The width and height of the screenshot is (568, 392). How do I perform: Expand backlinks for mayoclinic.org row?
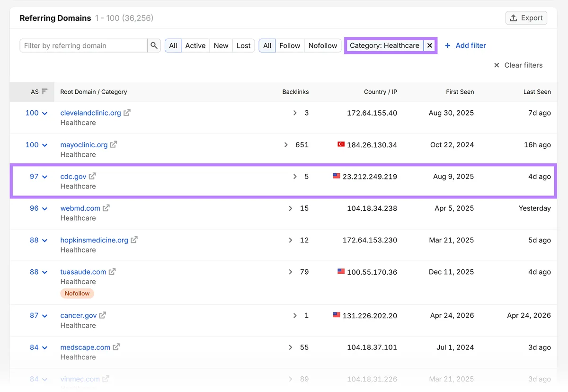click(286, 145)
